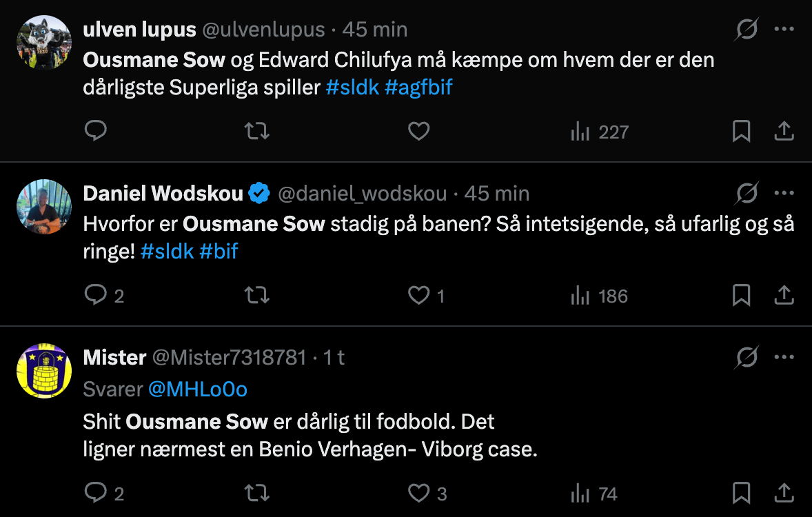Viewport: 812px width, 517px height.
Task: Expand more menu on ulven lupus tweet
Action: [x=784, y=30]
